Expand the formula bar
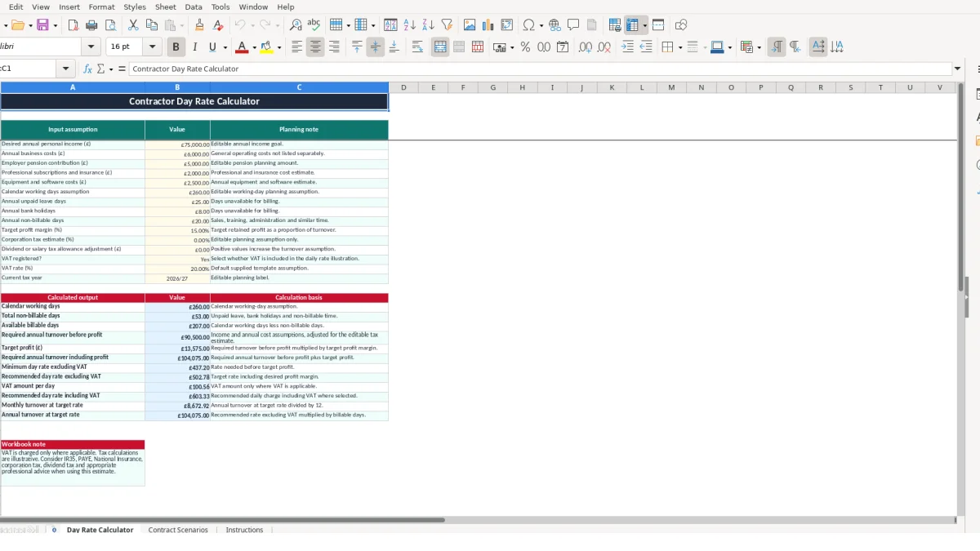 click(957, 69)
